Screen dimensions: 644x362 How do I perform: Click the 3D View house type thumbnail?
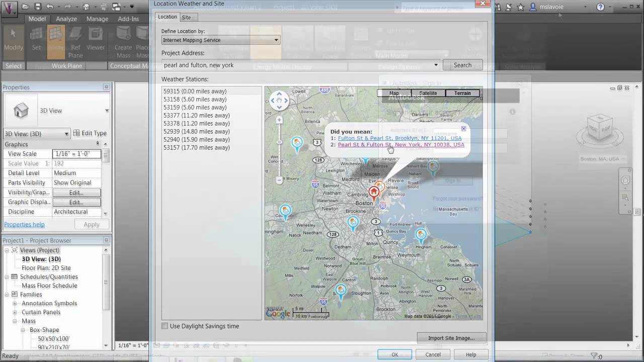(21, 111)
